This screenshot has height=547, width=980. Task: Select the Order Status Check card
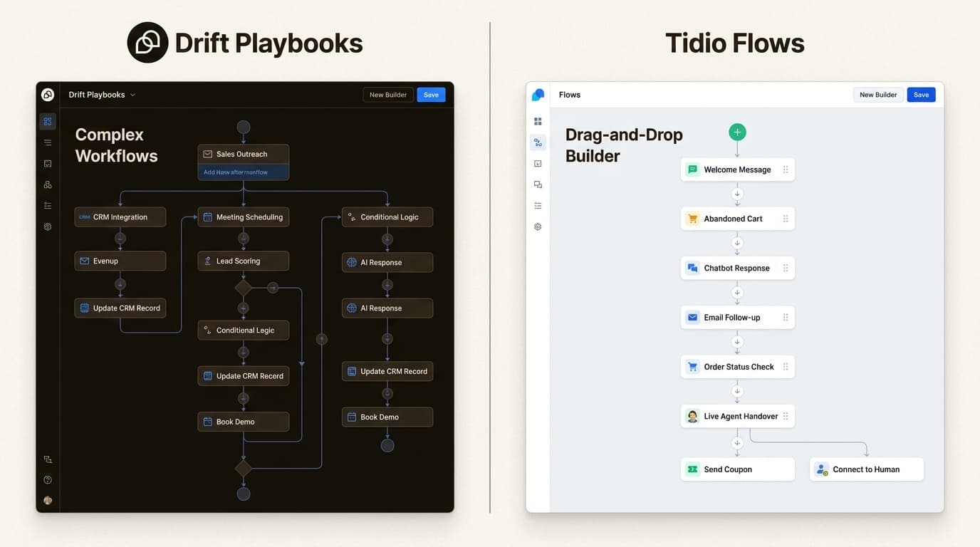click(738, 367)
